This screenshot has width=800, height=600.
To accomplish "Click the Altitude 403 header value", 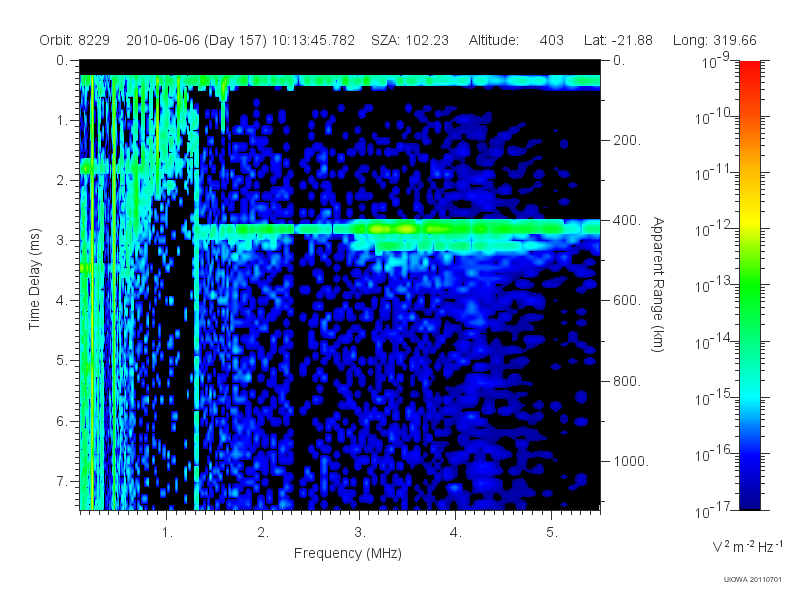I will click(516, 40).
